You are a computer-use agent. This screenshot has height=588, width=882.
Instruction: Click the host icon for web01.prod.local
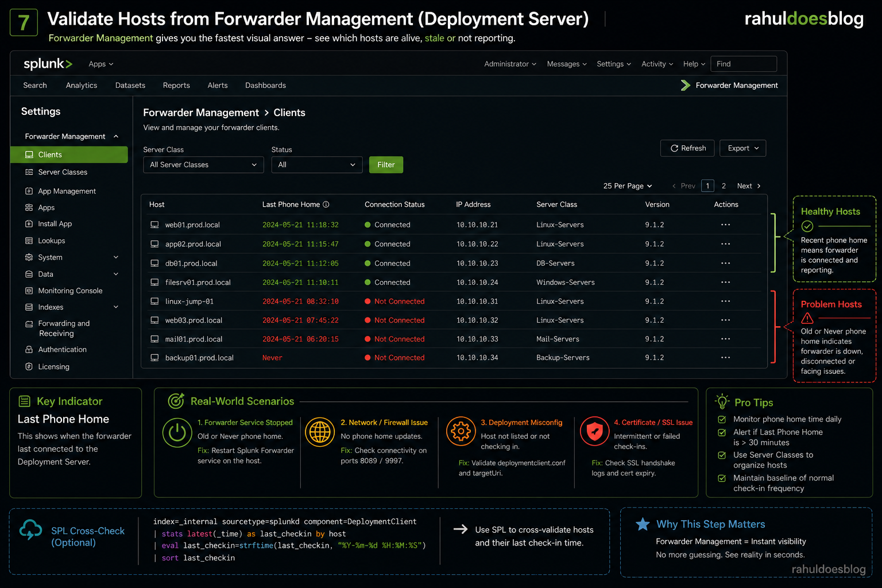point(154,225)
